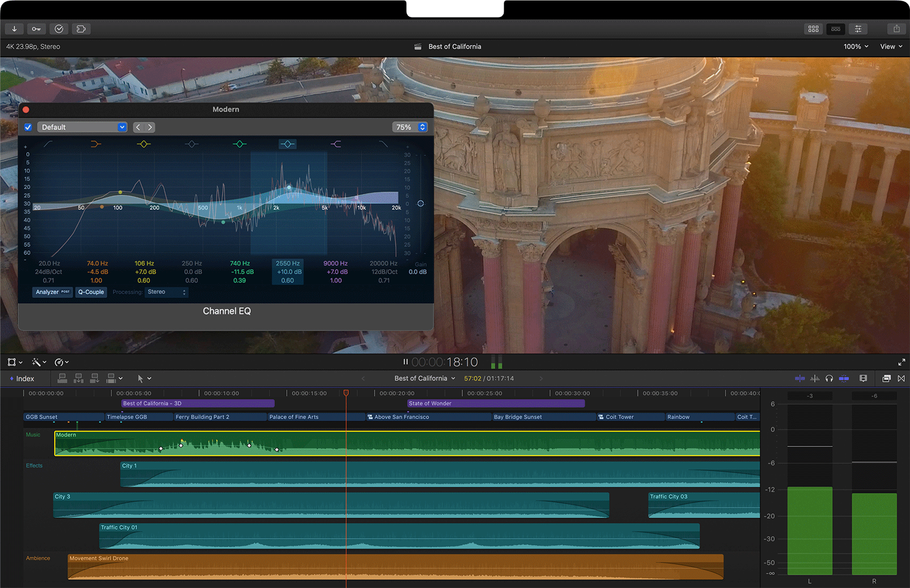Image resolution: width=910 pixels, height=588 pixels.
Task: Go to next EQ preset arrow
Action: click(150, 127)
